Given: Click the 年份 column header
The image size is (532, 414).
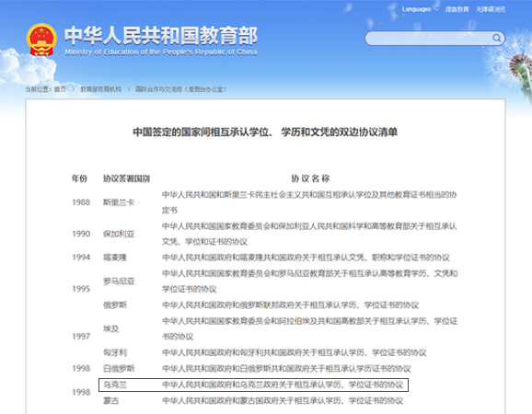Looking at the screenshot, I should (x=79, y=178).
